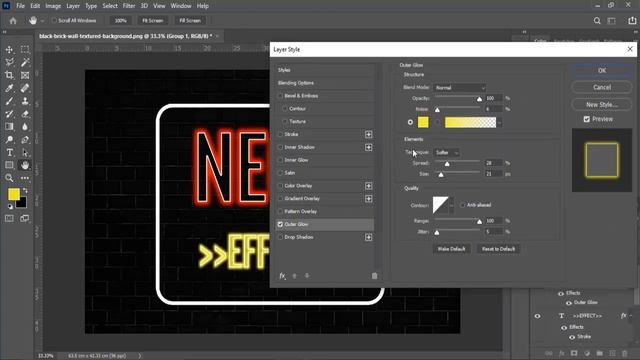
Task: Select the Dodge tool
Action: tap(9, 140)
